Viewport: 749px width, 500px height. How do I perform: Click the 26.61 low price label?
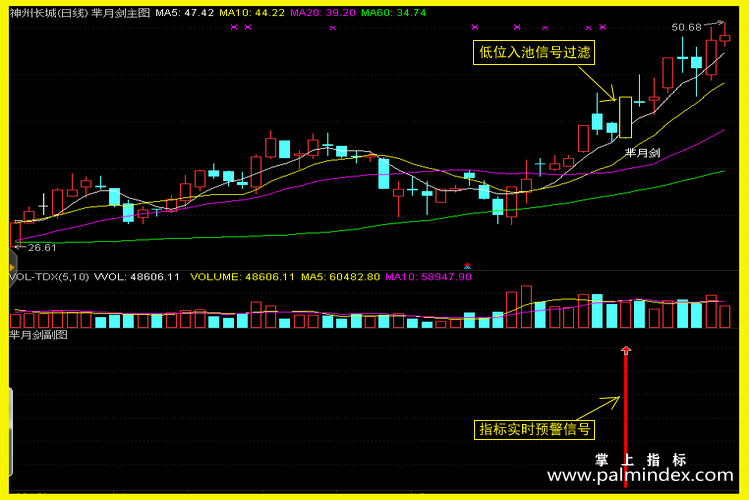[x=42, y=247]
